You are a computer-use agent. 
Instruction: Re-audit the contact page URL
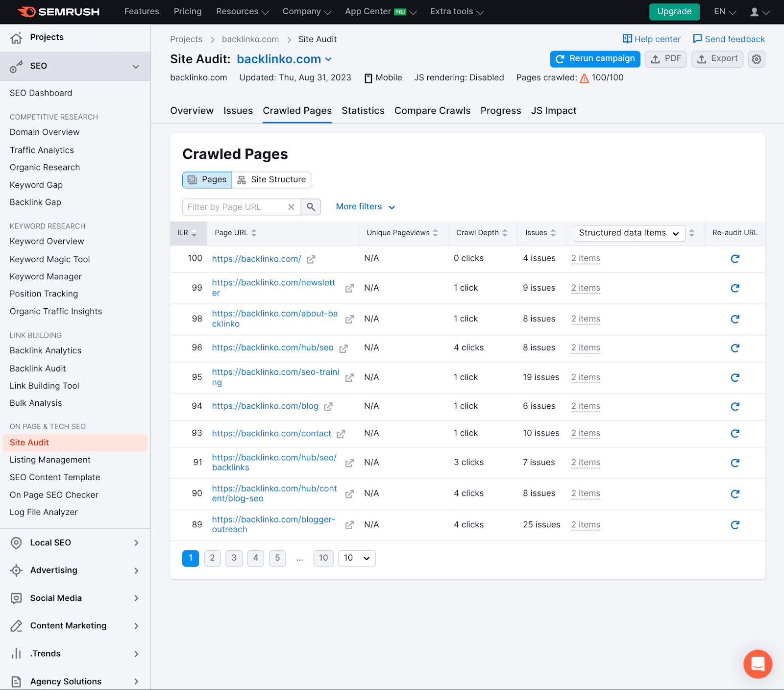click(x=735, y=433)
